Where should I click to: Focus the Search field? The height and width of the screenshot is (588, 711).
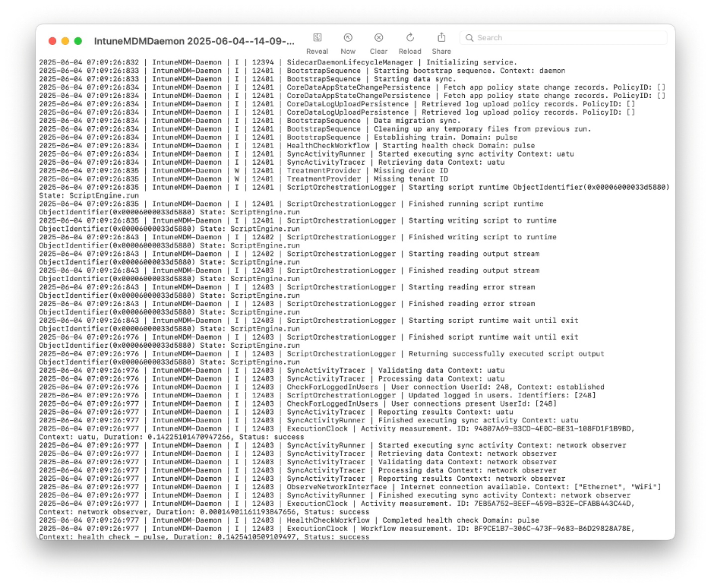click(563, 38)
